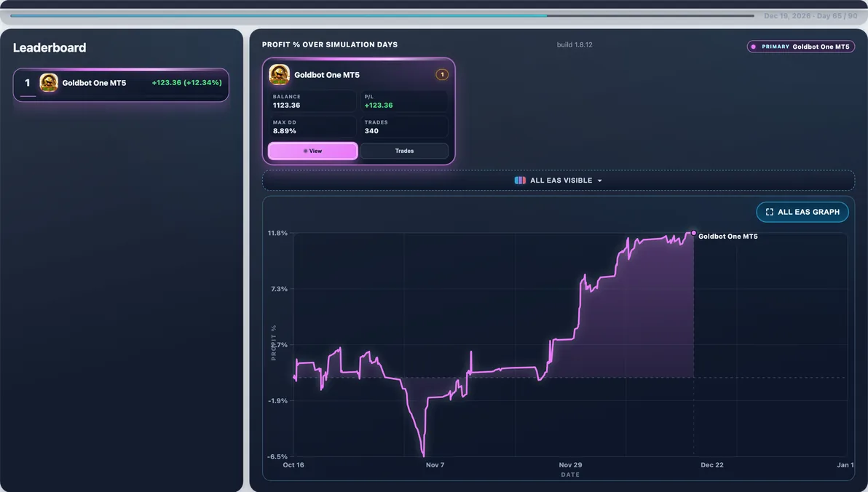Screen dimensions: 868x492
Task: Click the Profit % Over Simulation Days title
Action: coord(329,45)
